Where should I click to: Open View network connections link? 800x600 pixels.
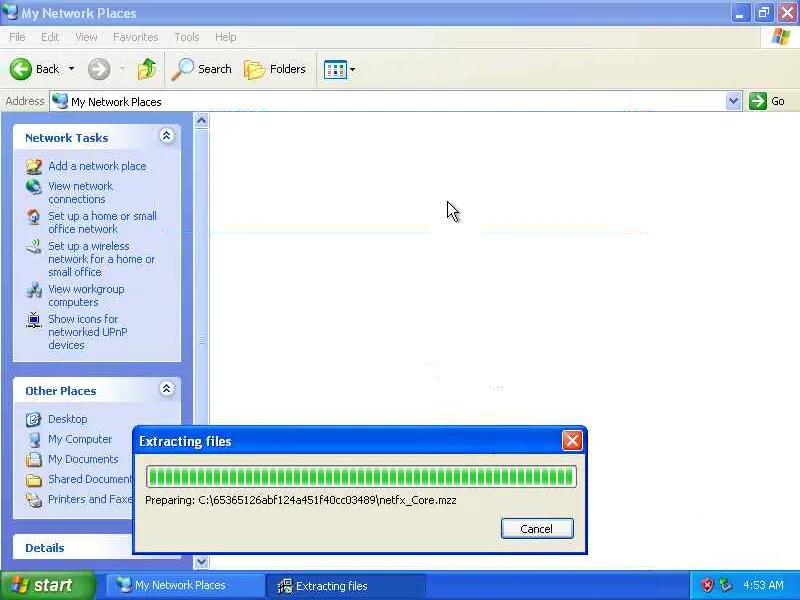[x=81, y=192]
